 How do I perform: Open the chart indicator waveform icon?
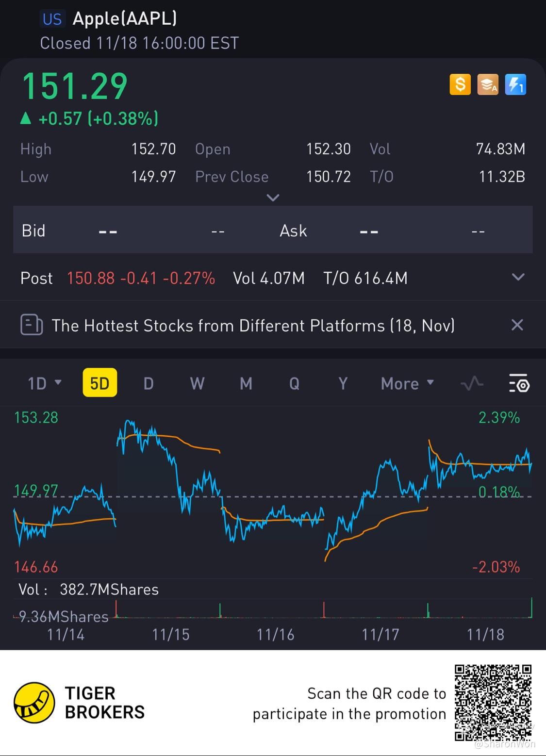[x=472, y=384]
